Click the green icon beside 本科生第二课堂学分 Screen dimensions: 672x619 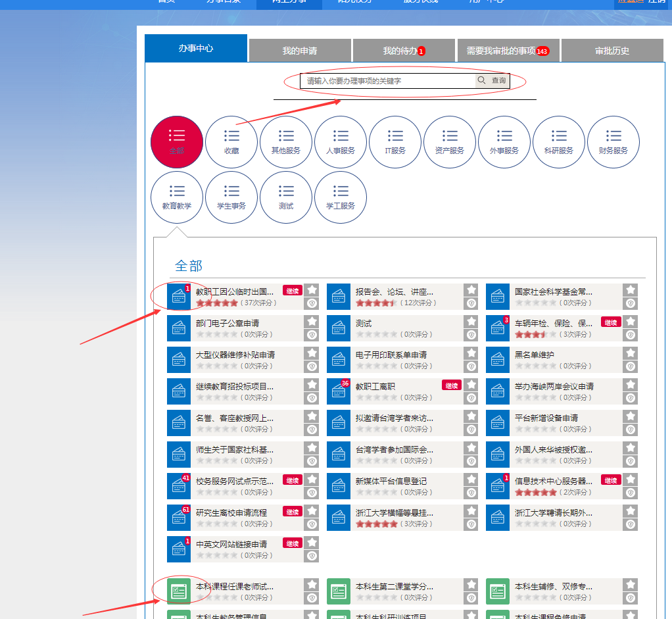coord(339,591)
